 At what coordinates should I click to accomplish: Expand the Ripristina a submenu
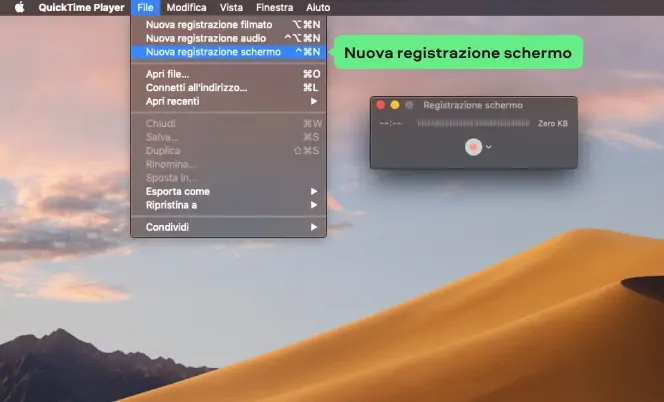click(x=228, y=205)
